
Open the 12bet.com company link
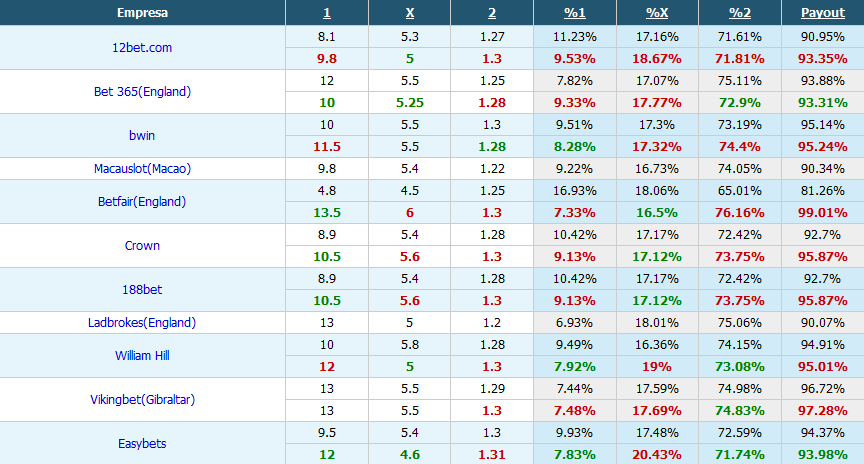pyautogui.click(x=142, y=47)
